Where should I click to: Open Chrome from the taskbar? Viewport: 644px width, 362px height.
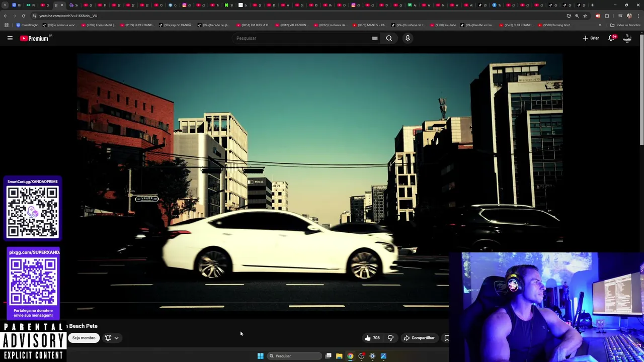350,356
